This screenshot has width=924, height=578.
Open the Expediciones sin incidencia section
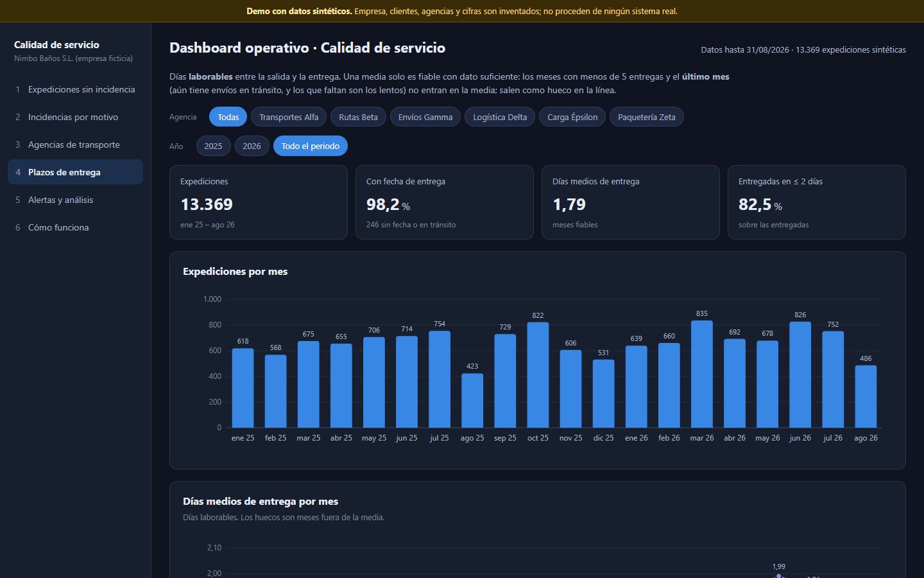coord(75,89)
